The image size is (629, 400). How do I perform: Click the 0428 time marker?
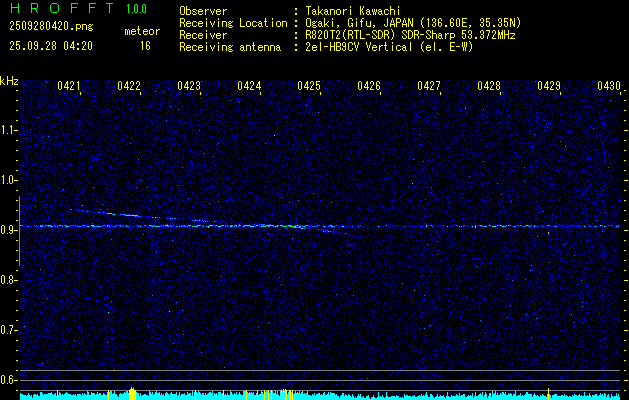pyautogui.click(x=489, y=87)
